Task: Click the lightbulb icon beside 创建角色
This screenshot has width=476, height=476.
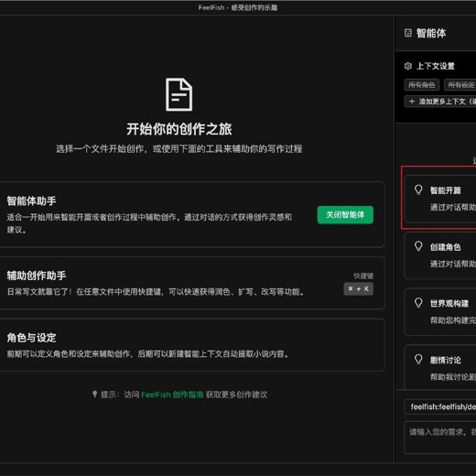Action: point(418,246)
